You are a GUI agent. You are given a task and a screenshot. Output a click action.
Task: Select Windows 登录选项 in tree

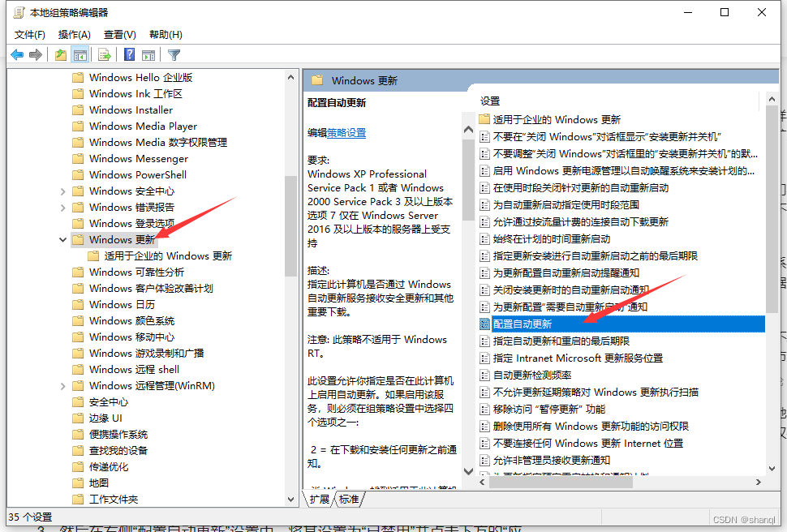131,223
